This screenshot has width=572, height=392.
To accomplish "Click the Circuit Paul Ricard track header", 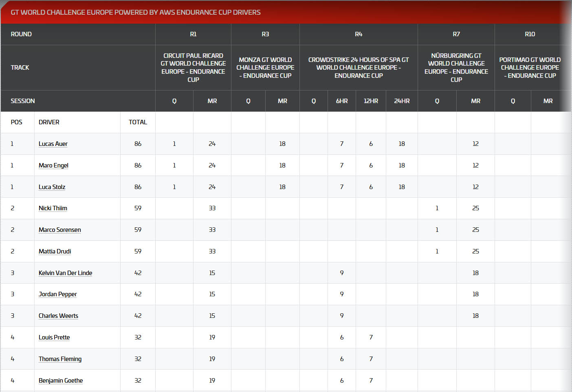I will pos(193,68).
